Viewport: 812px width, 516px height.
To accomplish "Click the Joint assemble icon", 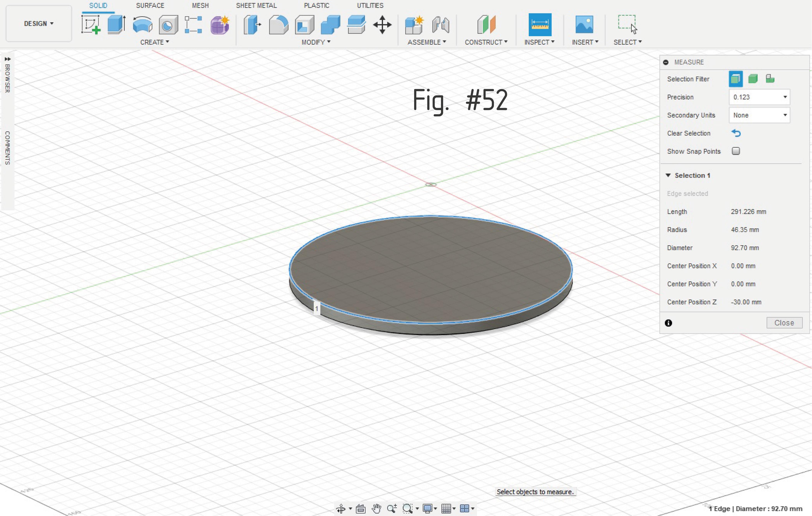I will click(x=441, y=24).
